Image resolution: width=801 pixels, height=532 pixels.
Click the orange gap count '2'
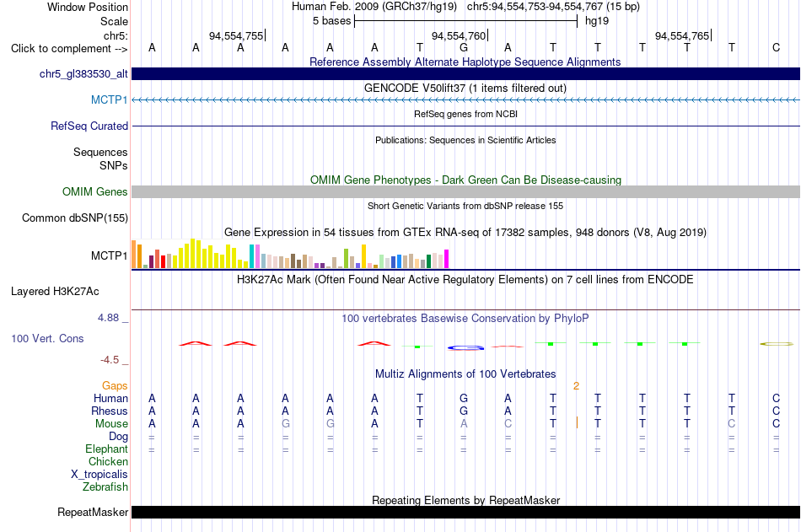click(x=576, y=386)
